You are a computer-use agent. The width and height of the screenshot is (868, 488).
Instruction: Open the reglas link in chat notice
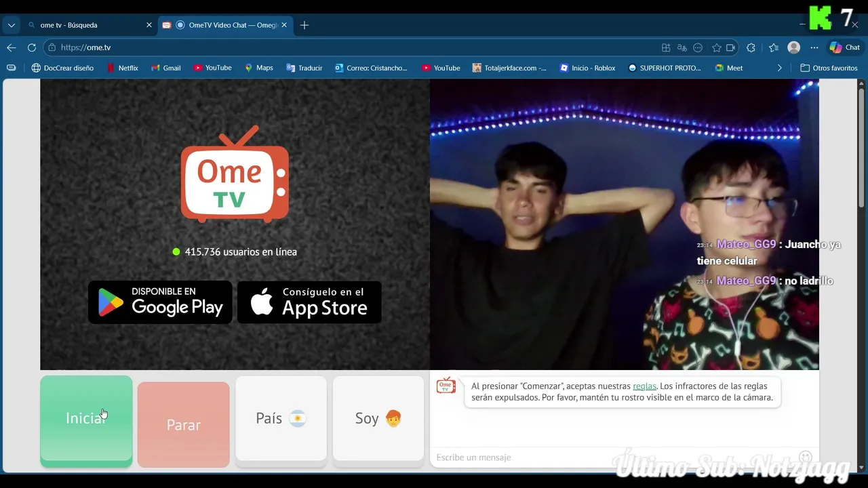644,386
